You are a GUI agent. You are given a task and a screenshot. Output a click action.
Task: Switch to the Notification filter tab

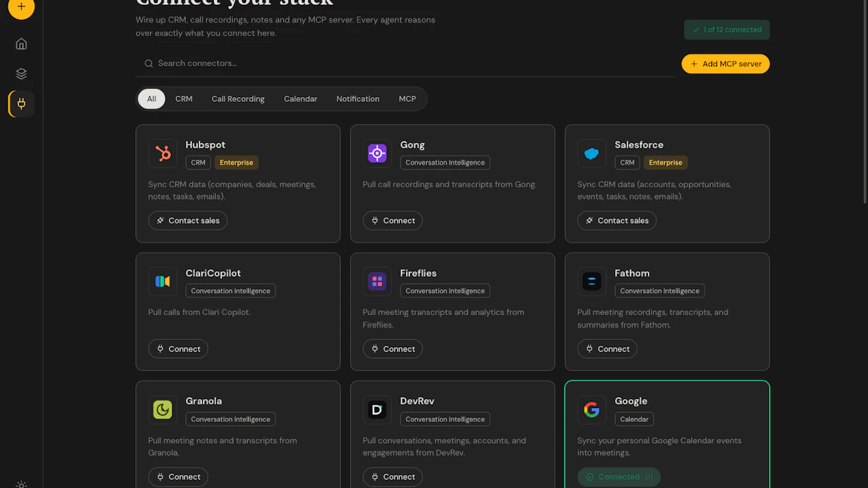tap(357, 99)
